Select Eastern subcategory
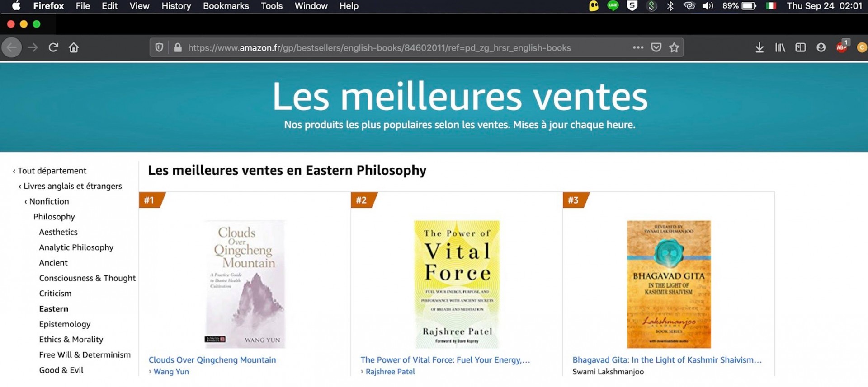 54,309
